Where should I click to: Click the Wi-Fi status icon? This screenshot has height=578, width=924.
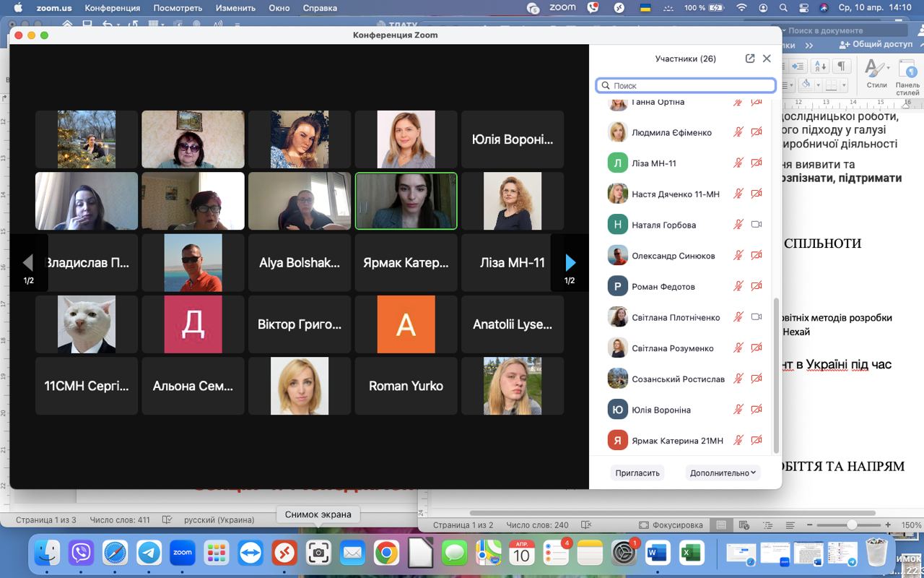coord(741,8)
